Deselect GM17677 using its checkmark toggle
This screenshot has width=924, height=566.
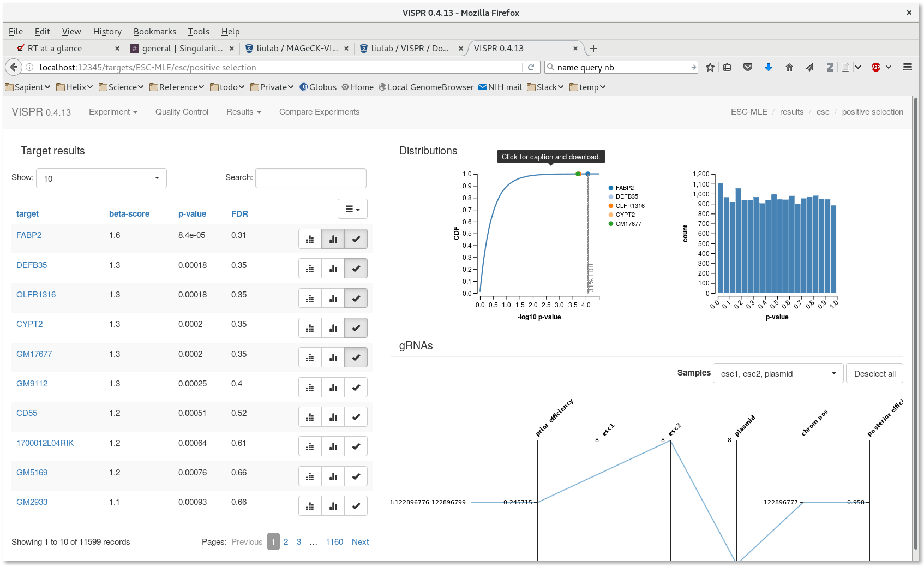pyautogui.click(x=356, y=357)
